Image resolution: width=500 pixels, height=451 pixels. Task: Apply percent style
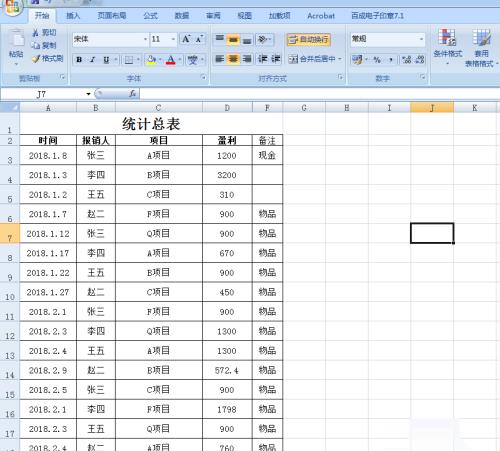click(x=377, y=60)
